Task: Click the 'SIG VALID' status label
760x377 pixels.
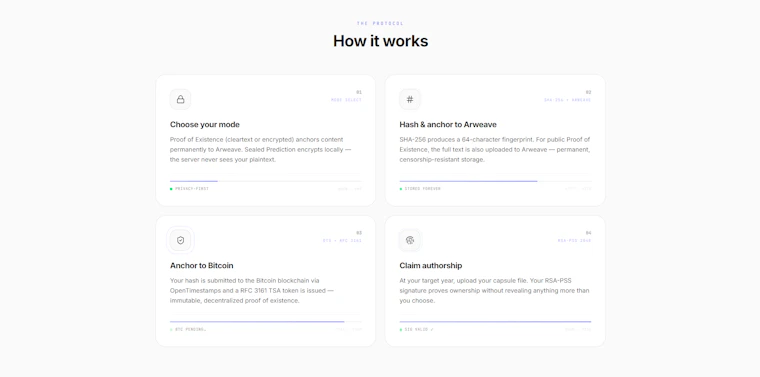Action: (x=419, y=330)
